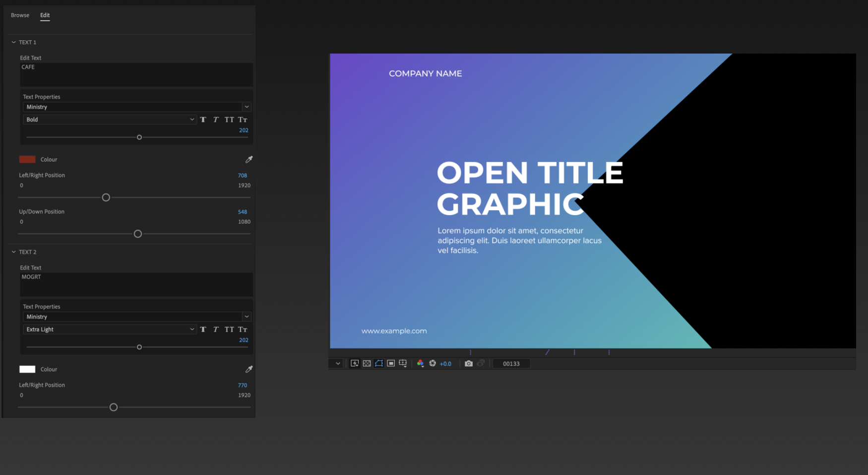Click the +0.0 exposure value button
Screen dimensions: 868x475
[445, 363]
